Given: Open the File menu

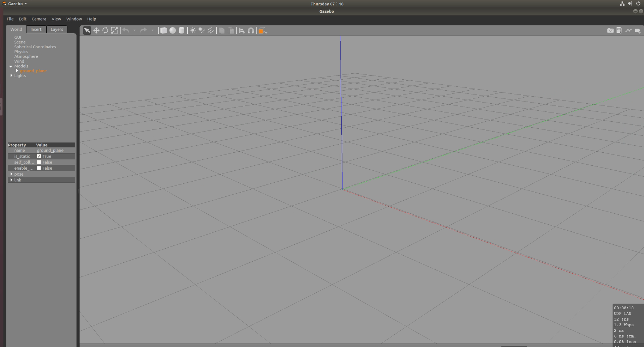Looking at the screenshot, I should 10,19.
